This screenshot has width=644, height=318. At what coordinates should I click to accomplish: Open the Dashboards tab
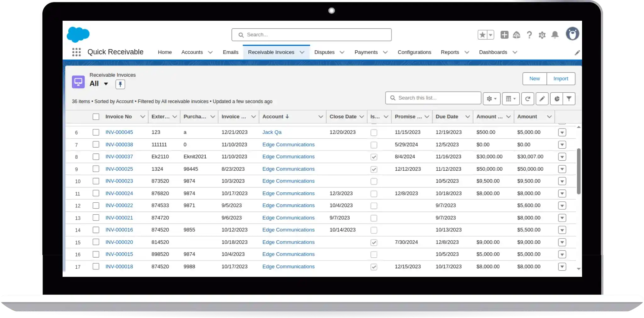tap(493, 52)
